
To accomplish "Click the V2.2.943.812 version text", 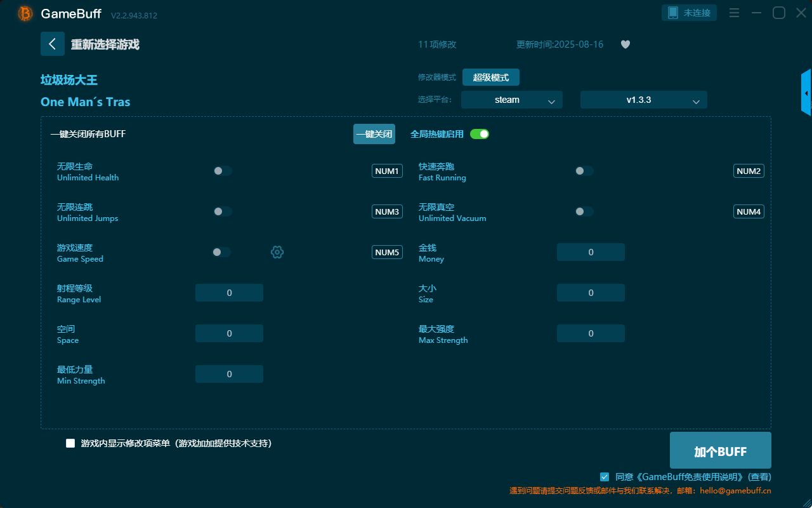I will 134,15.
